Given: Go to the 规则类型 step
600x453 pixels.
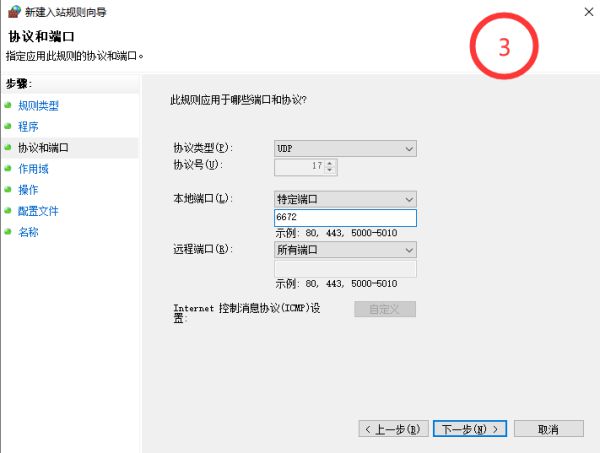Looking at the screenshot, I should click(x=38, y=105).
